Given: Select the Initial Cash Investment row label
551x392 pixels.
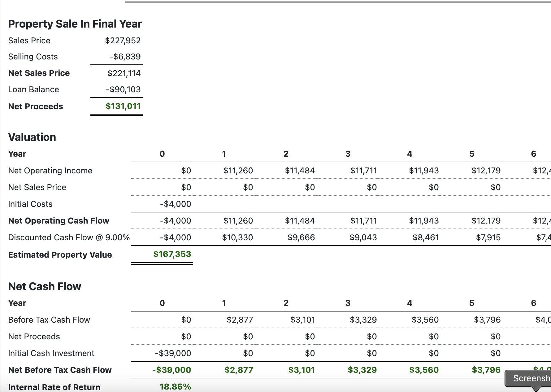Looking at the screenshot, I should coord(51,353).
